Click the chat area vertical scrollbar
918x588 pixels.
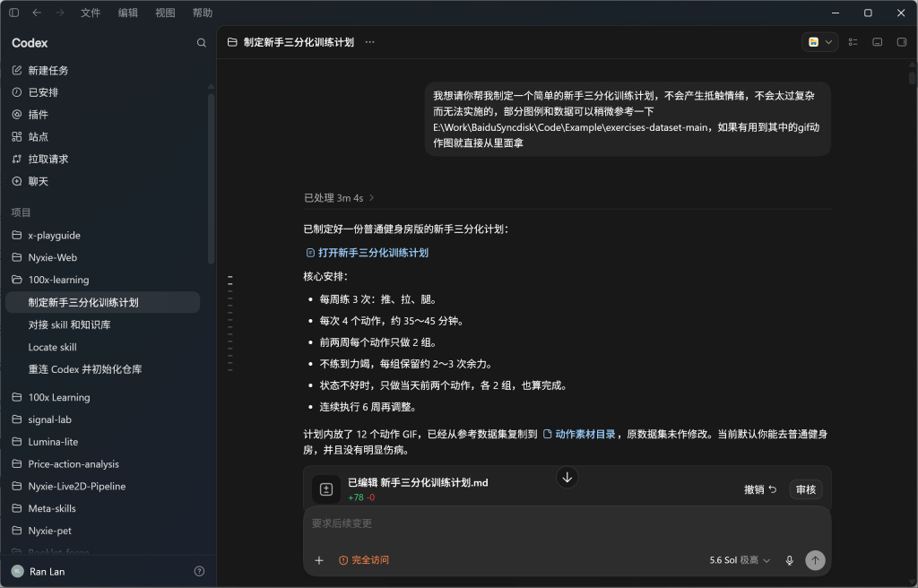(912, 77)
